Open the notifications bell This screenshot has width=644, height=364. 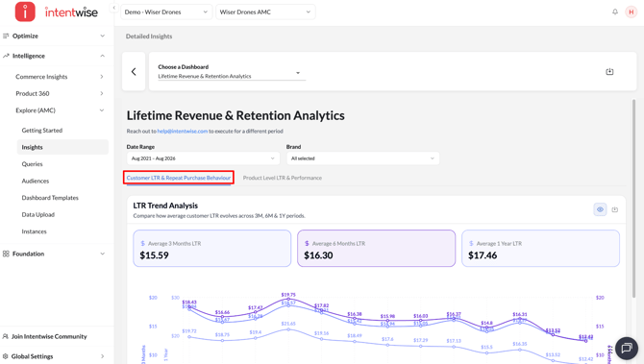[615, 12]
